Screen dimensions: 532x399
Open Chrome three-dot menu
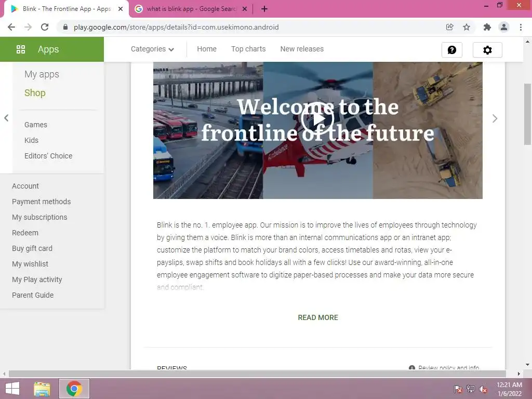[x=521, y=27]
